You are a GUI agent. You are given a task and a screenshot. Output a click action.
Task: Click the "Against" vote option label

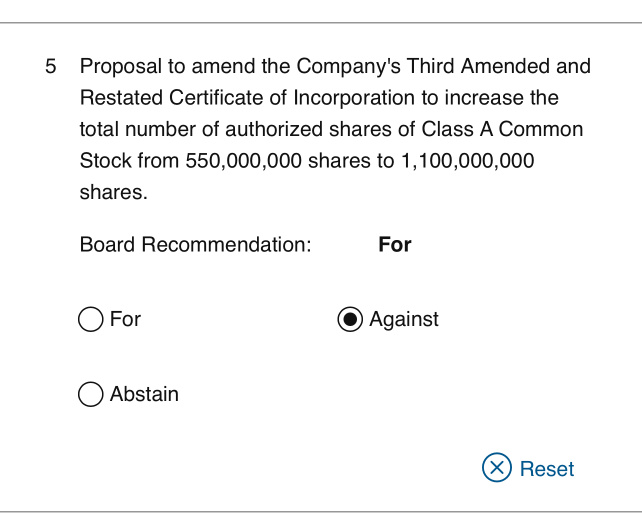(x=404, y=320)
